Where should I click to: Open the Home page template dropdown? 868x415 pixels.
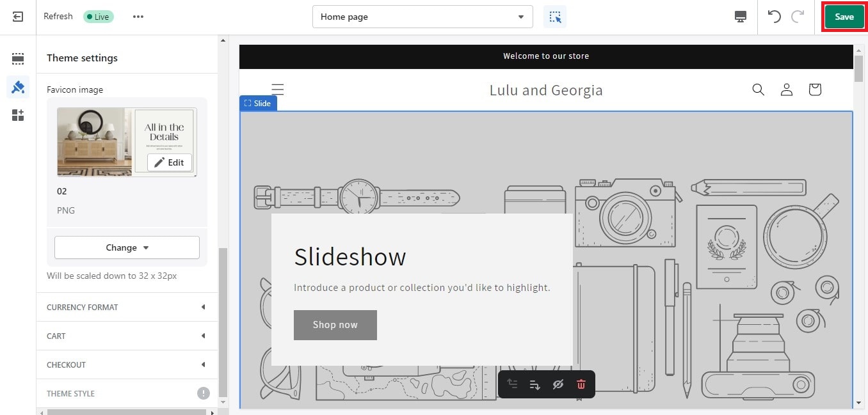pos(422,17)
